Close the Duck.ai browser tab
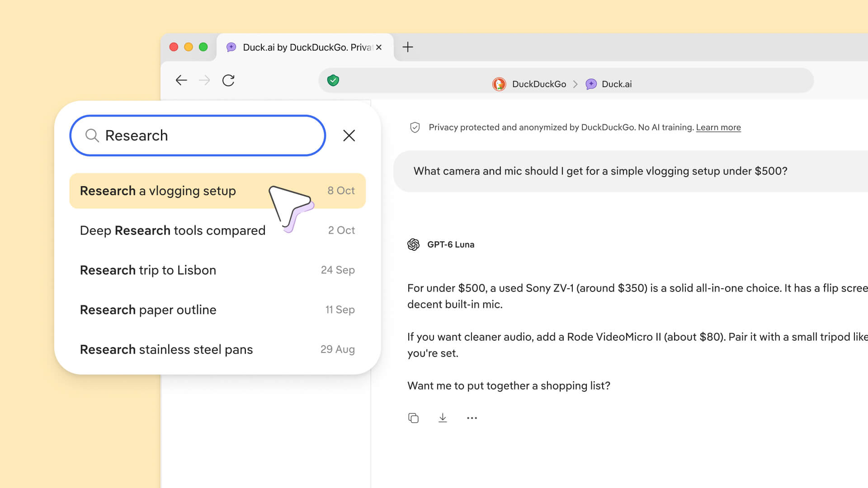 click(x=379, y=47)
